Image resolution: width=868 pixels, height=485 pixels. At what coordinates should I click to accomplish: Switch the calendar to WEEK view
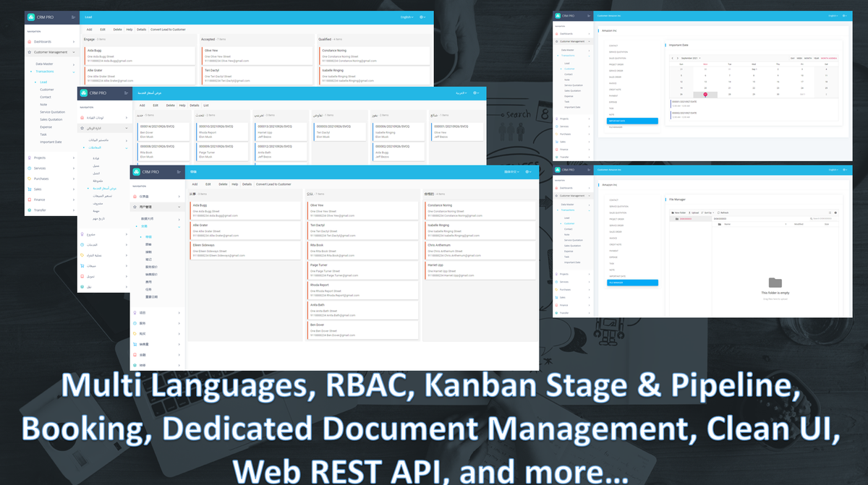click(x=799, y=59)
